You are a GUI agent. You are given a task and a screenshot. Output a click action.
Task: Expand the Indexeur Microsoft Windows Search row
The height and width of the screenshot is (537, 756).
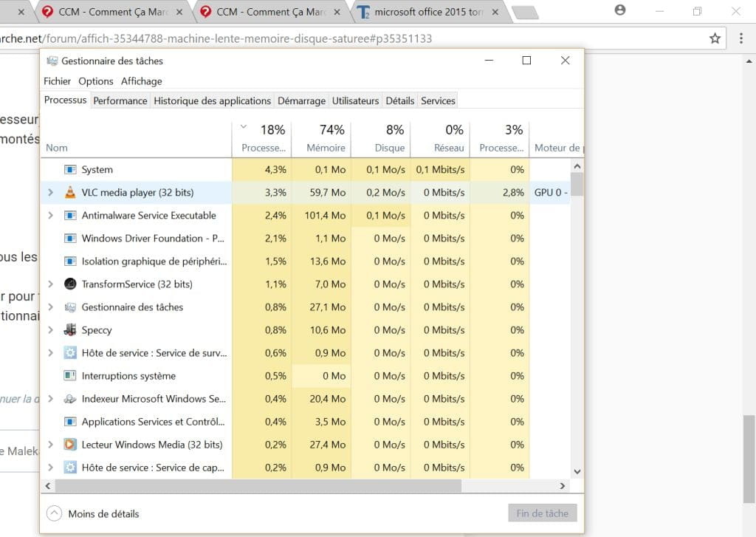tap(51, 399)
